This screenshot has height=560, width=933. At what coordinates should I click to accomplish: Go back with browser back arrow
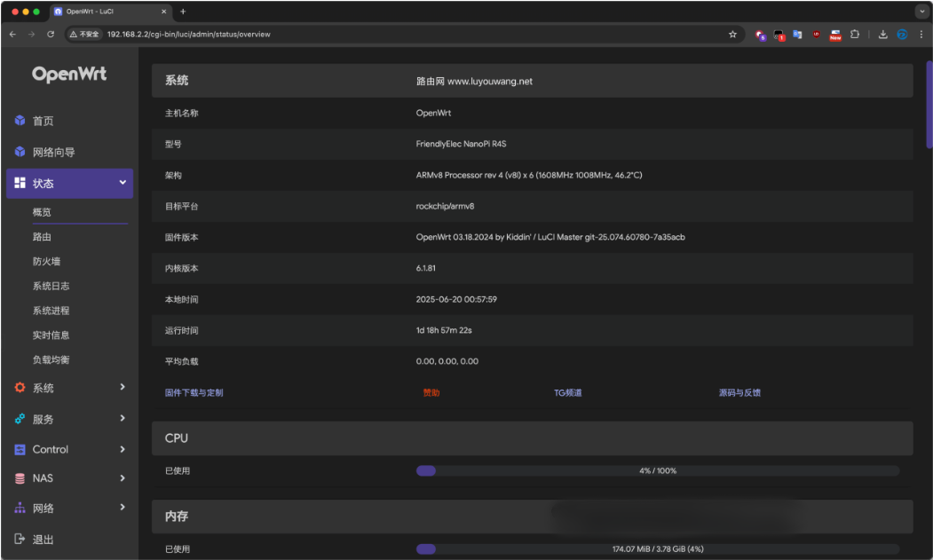[x=12, y=35]
